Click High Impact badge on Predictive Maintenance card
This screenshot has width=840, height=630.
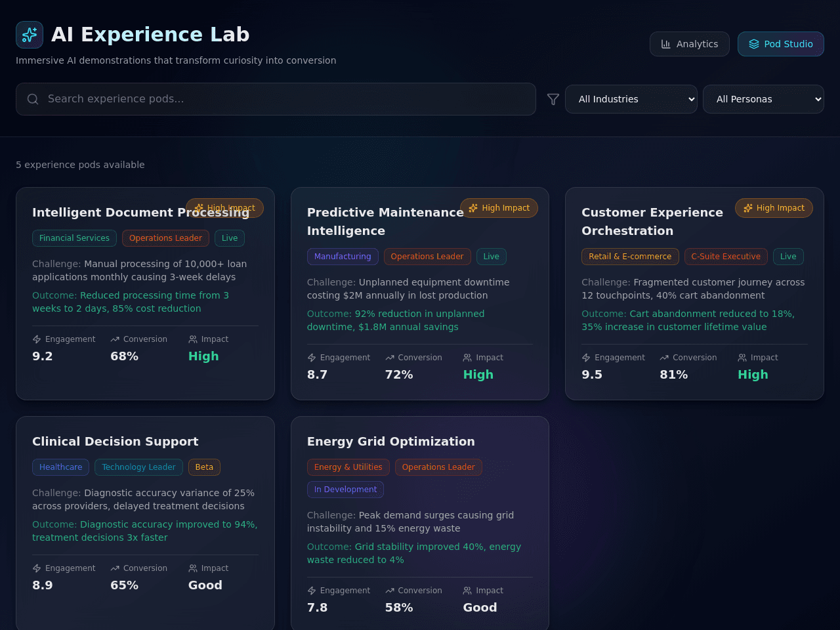point(499,208)
